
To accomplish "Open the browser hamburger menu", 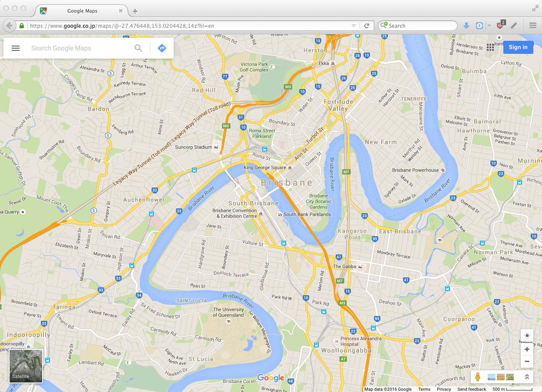I will pos(533,26).
